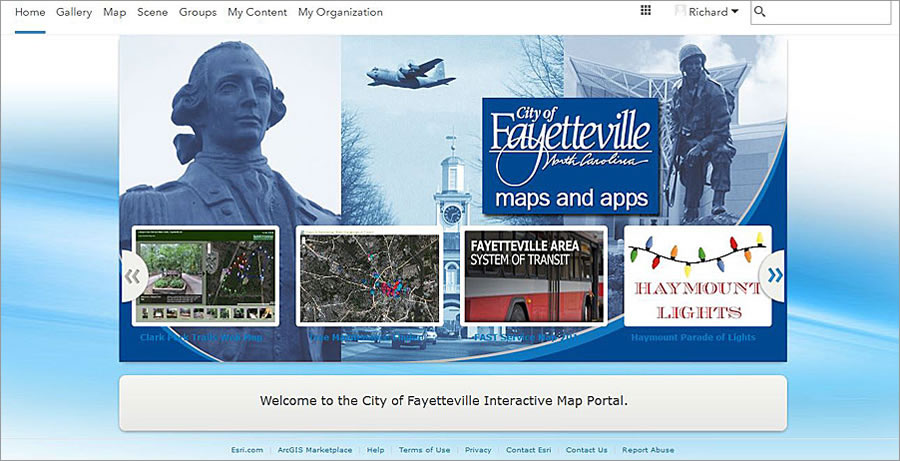Click the Welcome to Interactive Map Portal text
Screen dimensions: 900x461
tap(444, 401)
